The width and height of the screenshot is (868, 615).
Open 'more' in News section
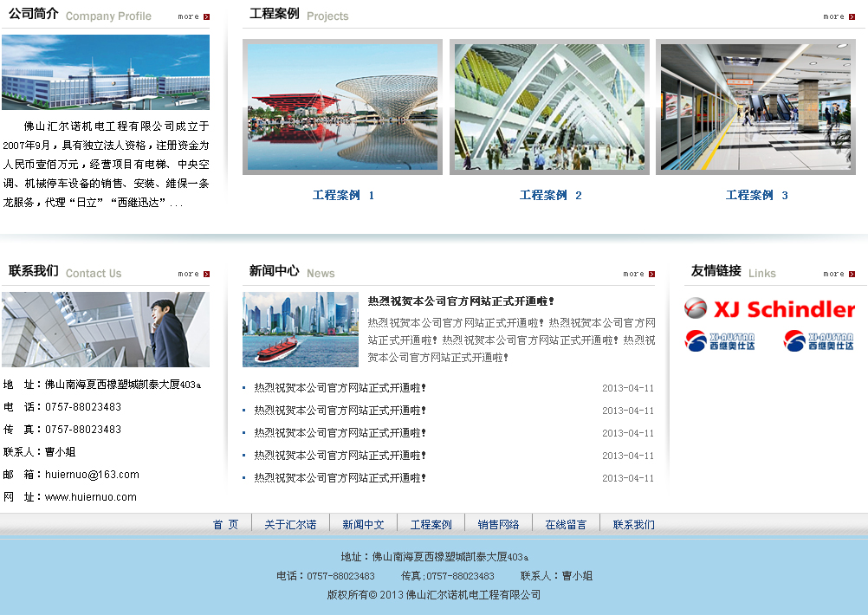pos(638,274)
